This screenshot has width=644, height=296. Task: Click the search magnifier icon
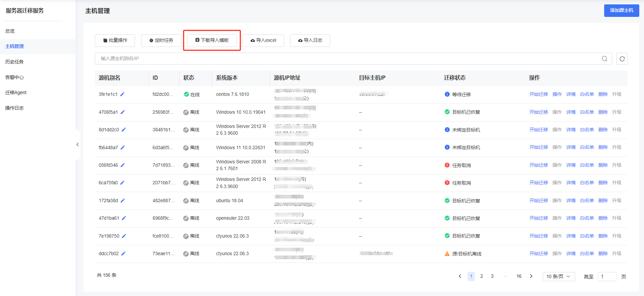605,59
